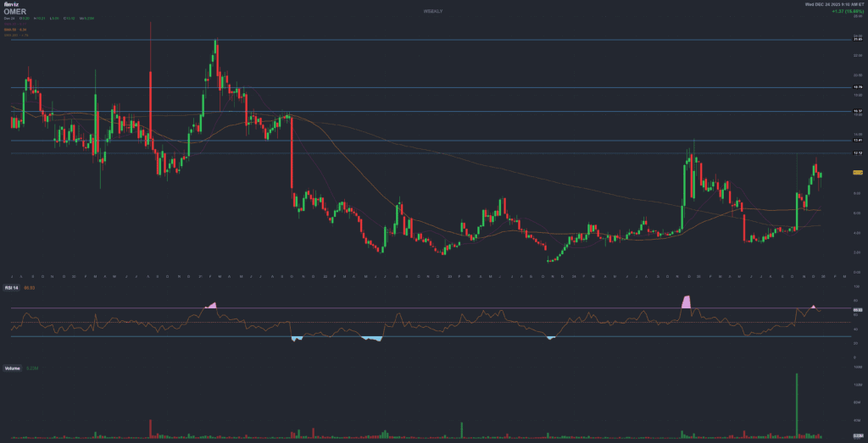Viewport: 868px width, 443px height.
Task: Select the 18.76 horizontal price level label
Action: coord(857,87)
